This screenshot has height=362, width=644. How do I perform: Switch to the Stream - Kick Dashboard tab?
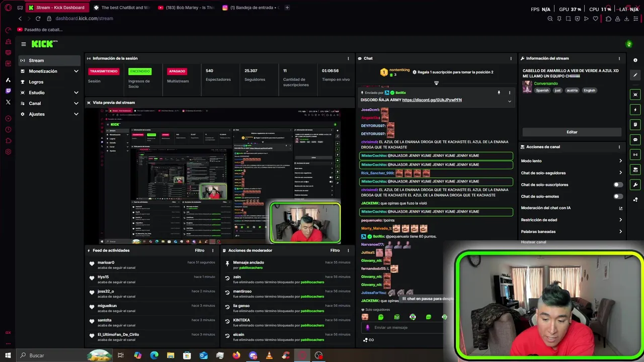pos(57,8)
